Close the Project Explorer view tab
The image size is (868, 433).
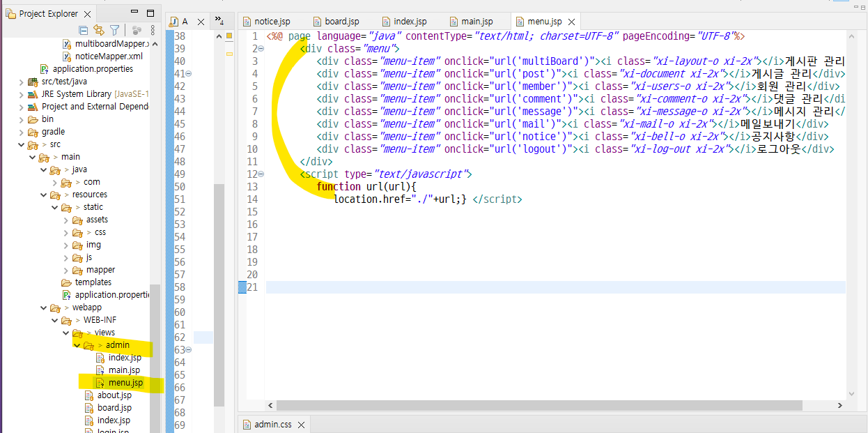[86, 14]
